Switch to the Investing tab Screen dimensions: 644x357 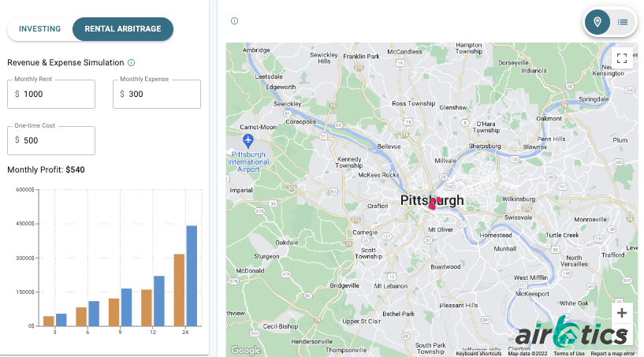(x=40, y=28)
